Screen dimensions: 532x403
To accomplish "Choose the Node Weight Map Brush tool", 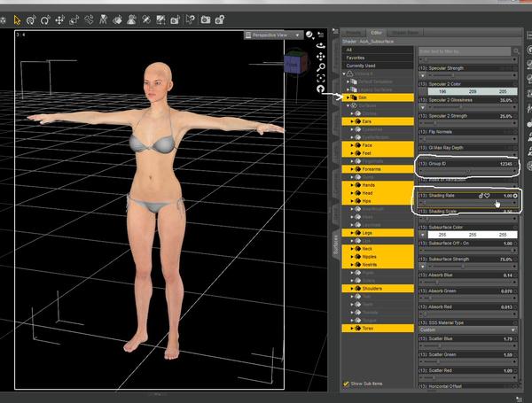I will coord(146,20).
